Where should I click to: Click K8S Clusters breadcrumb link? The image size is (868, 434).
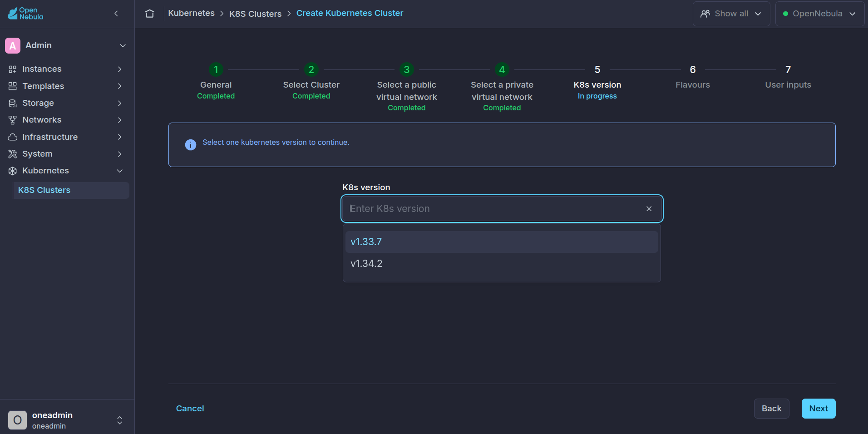[x=255, y=14]
